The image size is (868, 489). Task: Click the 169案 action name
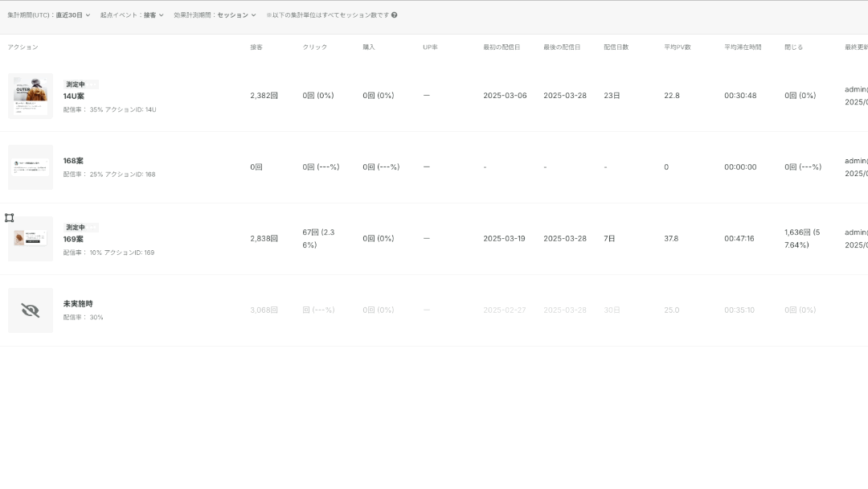tap(73, 239)
